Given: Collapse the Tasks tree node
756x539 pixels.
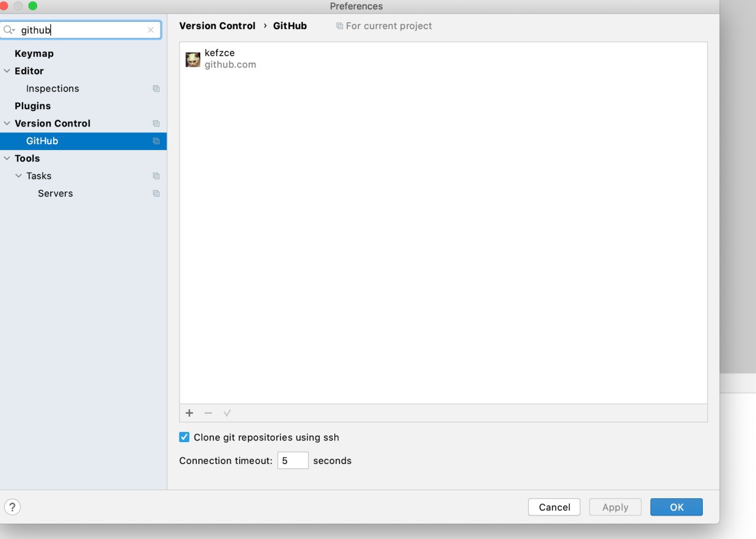Looking at the screenshot, I should click(x=19, y=176).
